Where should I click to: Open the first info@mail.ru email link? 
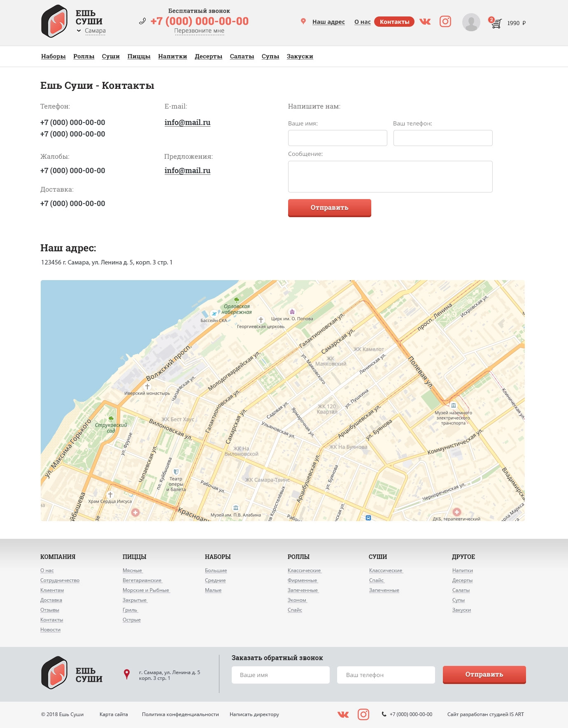click(187, 123)
